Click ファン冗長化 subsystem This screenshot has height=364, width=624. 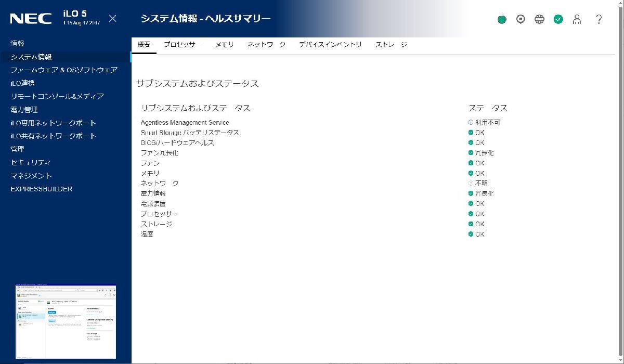tap(160, 153)
